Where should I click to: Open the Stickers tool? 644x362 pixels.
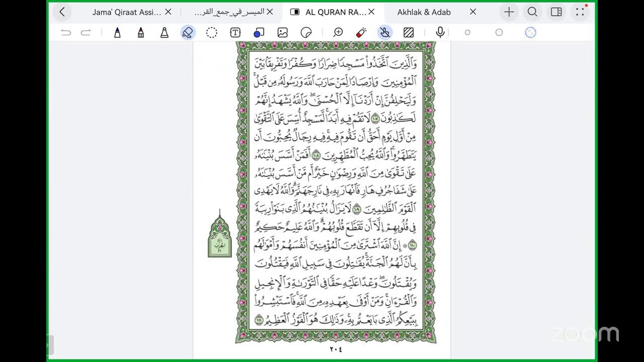point(306,33)
